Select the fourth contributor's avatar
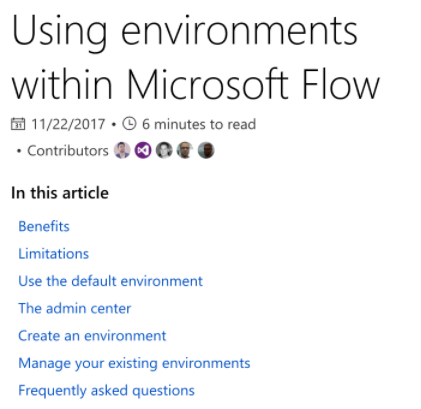 tap(185, 150)
